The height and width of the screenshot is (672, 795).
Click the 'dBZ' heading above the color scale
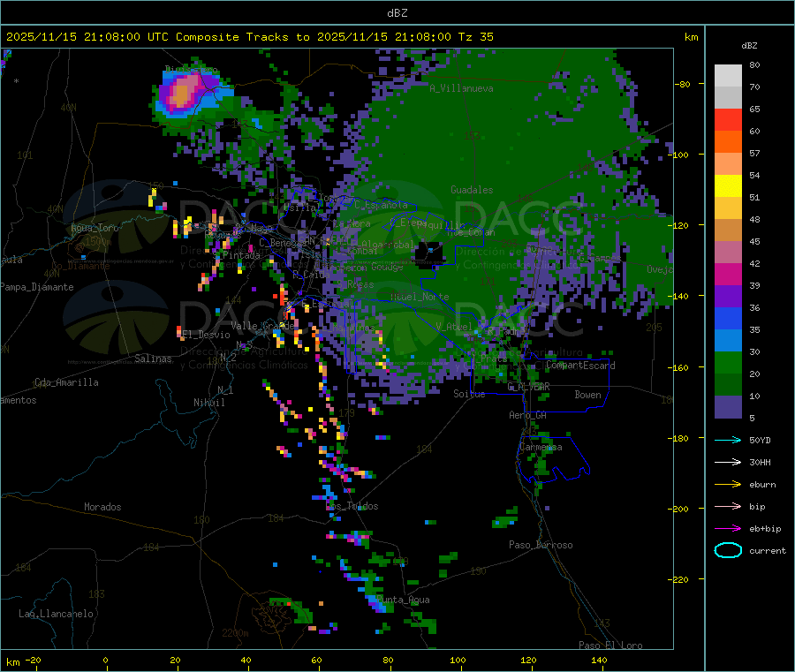point(749,46)
